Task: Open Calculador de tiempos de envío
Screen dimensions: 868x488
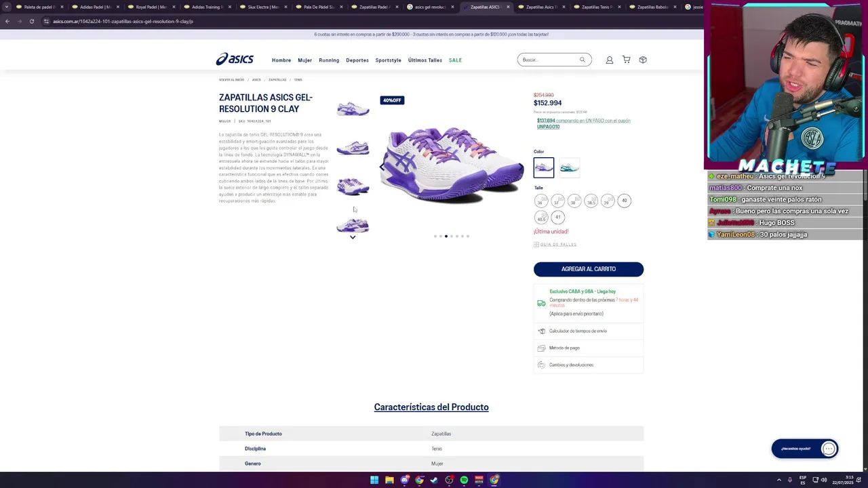Action: point(589,331)
